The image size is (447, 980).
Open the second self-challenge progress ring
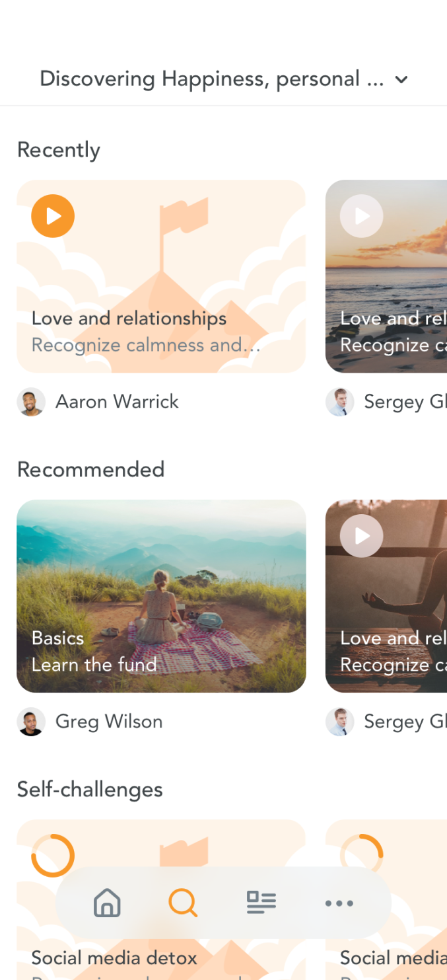[x=362, y=856]
